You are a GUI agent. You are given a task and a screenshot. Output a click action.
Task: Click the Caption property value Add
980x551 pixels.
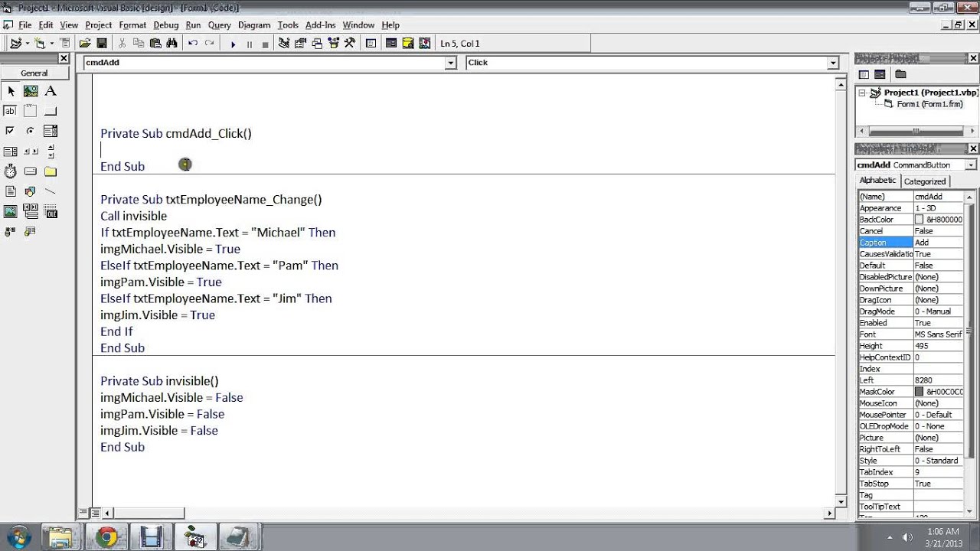[939, 243]
